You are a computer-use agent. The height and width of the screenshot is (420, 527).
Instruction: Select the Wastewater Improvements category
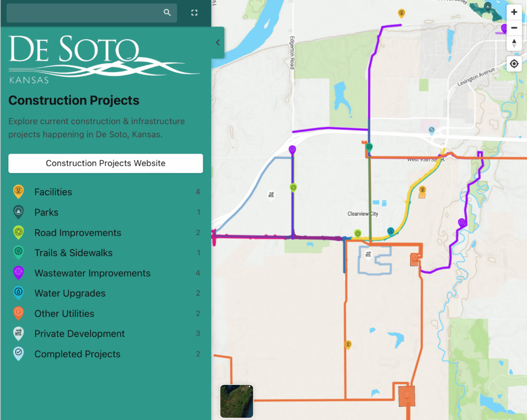click(x=92, y=273)
